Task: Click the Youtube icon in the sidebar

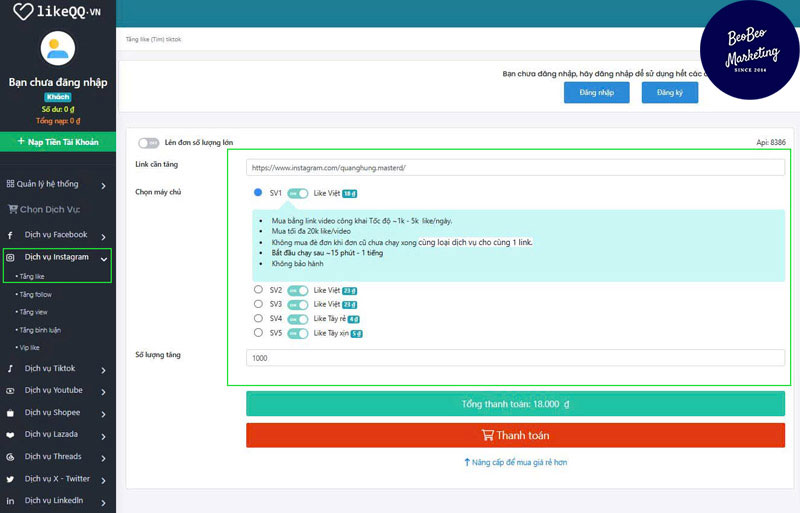Action: click(x=10, y=391)
